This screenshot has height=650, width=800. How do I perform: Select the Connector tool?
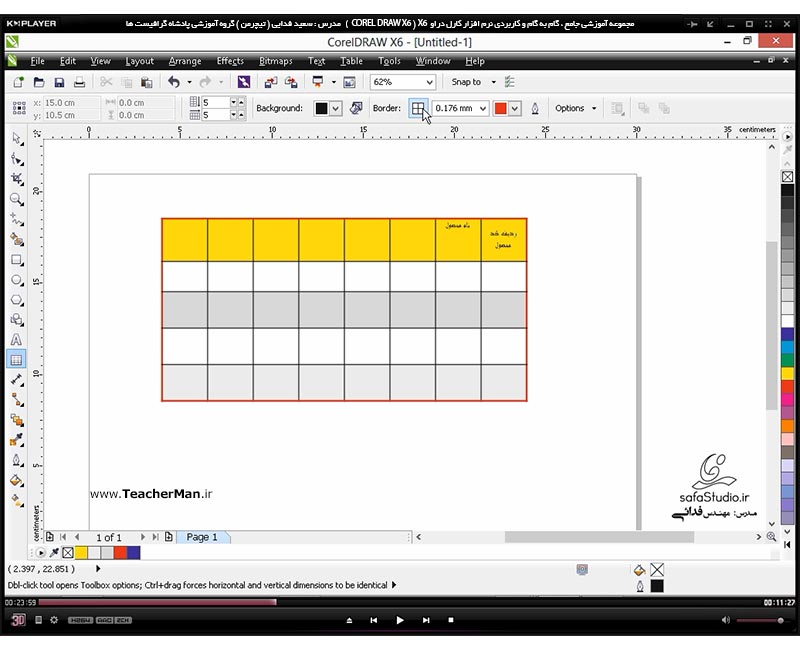click(x=17, y=400)
